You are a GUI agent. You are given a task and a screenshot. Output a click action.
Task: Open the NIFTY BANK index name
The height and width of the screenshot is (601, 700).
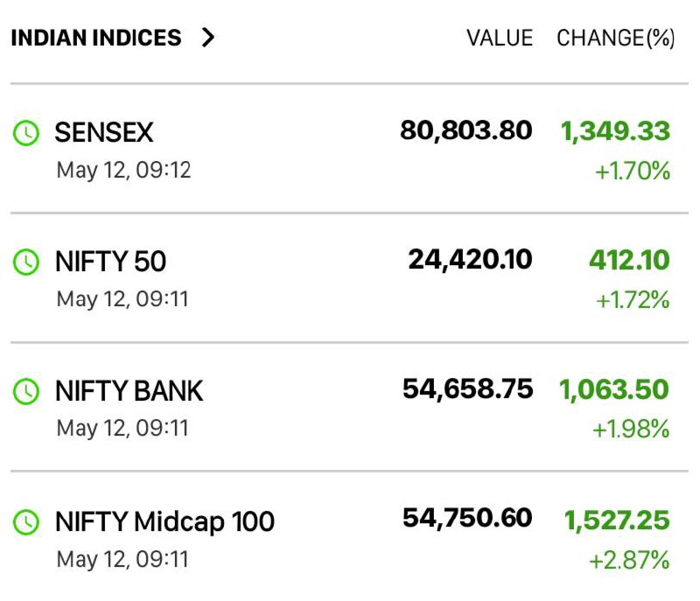coord(129,391)
